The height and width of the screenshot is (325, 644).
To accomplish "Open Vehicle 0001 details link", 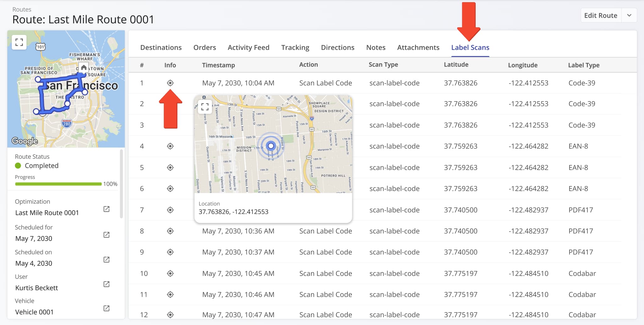I will pyautogui.click(x=107, y=308).
